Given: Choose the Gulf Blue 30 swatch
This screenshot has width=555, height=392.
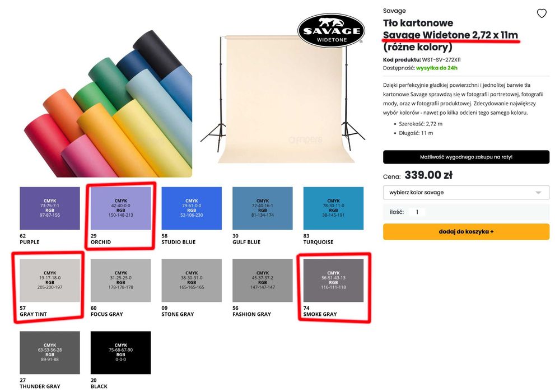Looking at the screenshot, I should click(x=262, y=208).
